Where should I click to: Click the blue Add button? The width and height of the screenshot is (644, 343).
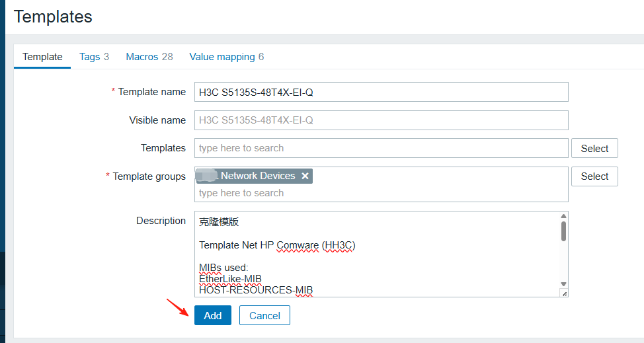coord(212,316)
